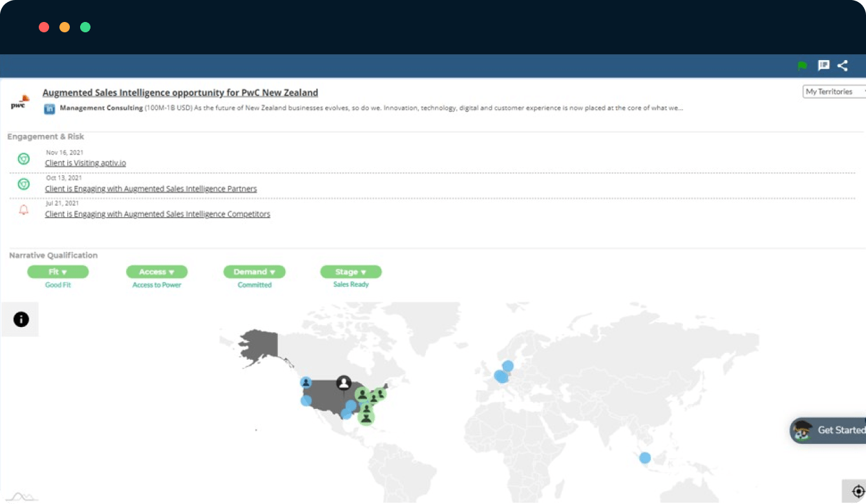Click the locate target icon on map
866x504 pixels.
[x=858, y=492]
